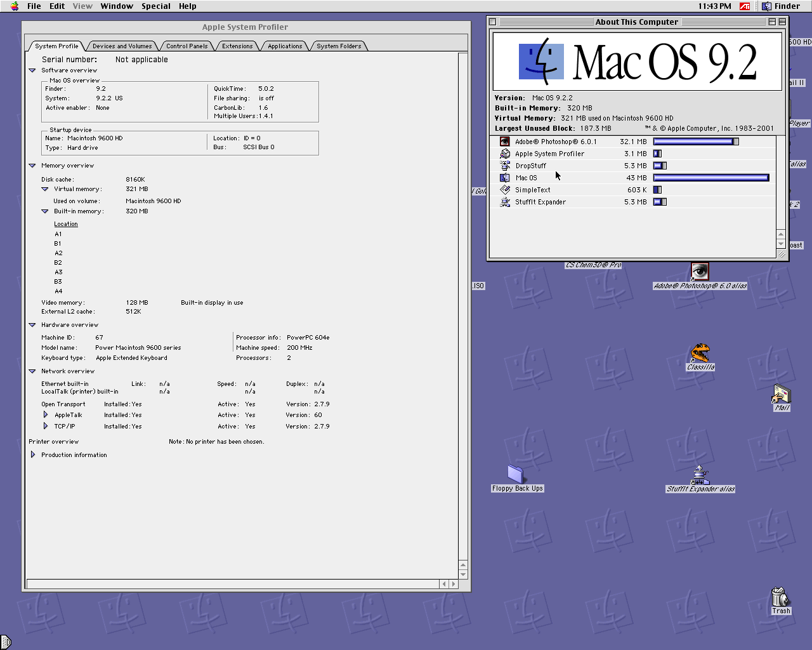The image size is (812, 650).
Task: Click the Location column header in memory list
Action: click(66, 224)
